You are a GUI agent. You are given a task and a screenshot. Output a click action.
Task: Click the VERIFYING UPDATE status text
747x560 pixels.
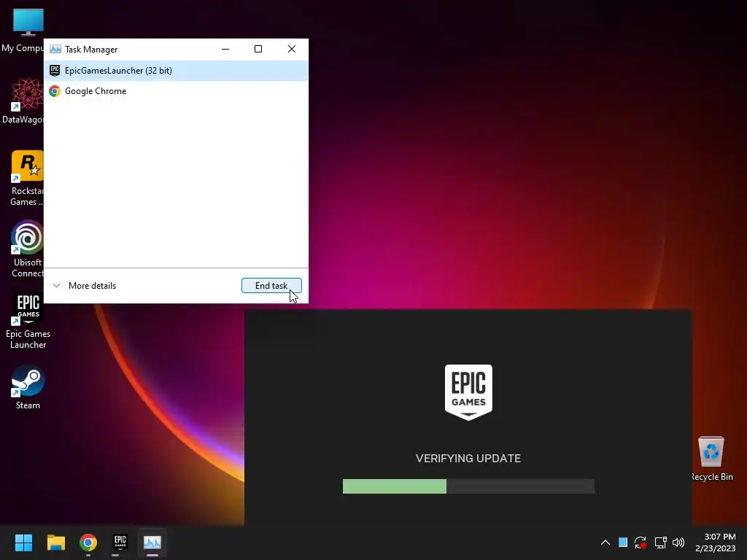coord(468,459)
